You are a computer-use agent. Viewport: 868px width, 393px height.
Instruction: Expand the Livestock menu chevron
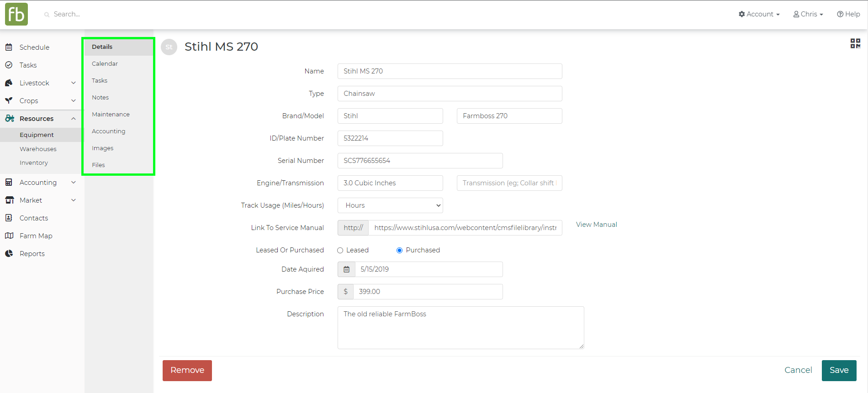74,83
